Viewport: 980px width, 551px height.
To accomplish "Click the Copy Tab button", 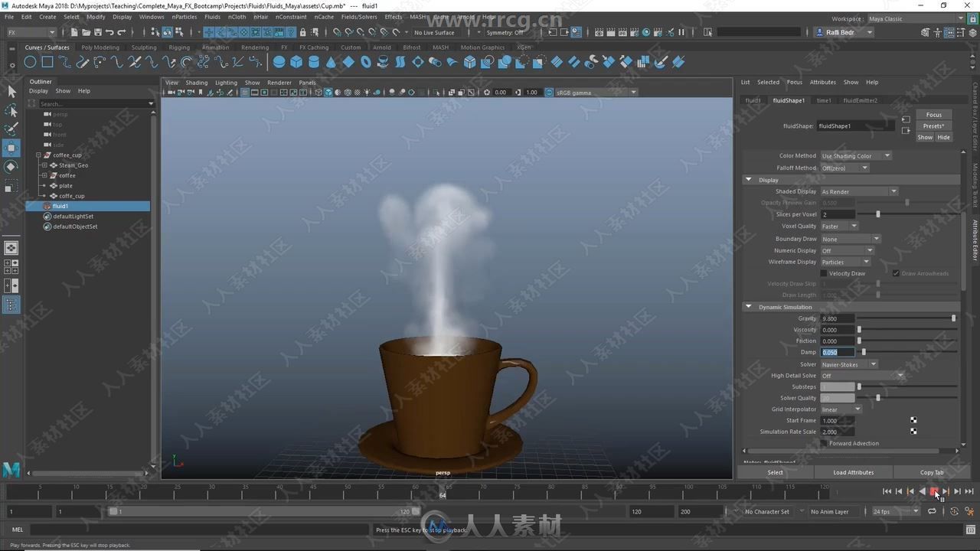I will (x=932, y=472).
